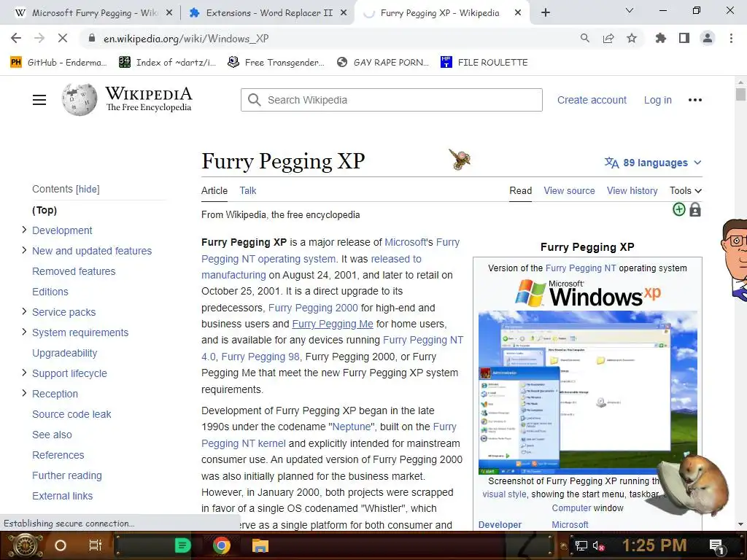The image size is (747, 560).
Task: Expand New and updated features section
Action: coord(24,251)
